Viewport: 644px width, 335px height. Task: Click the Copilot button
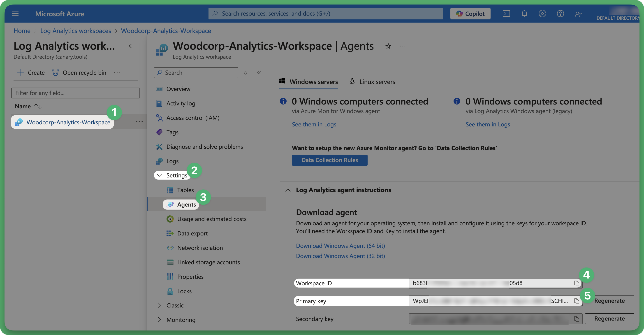tap(470, 14)
